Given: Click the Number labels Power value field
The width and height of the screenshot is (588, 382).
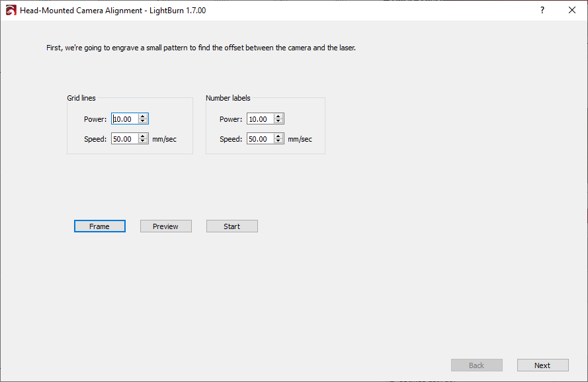Looking at the screenshot, I should point(259,119).
